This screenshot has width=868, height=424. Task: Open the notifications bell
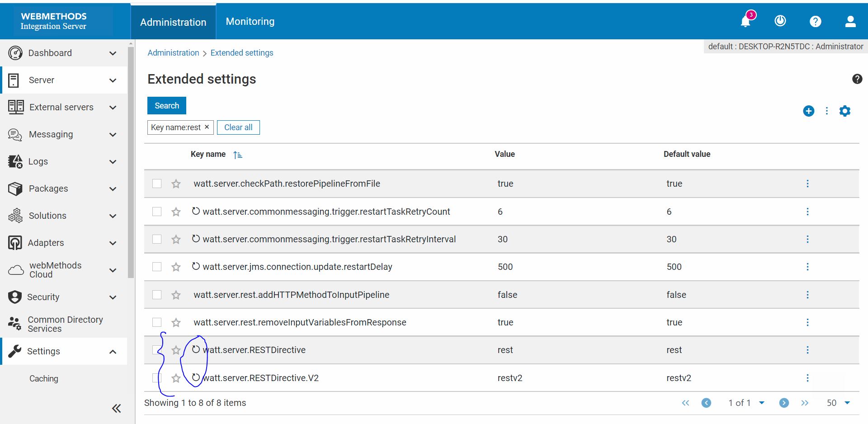click(x=745, y=21)
